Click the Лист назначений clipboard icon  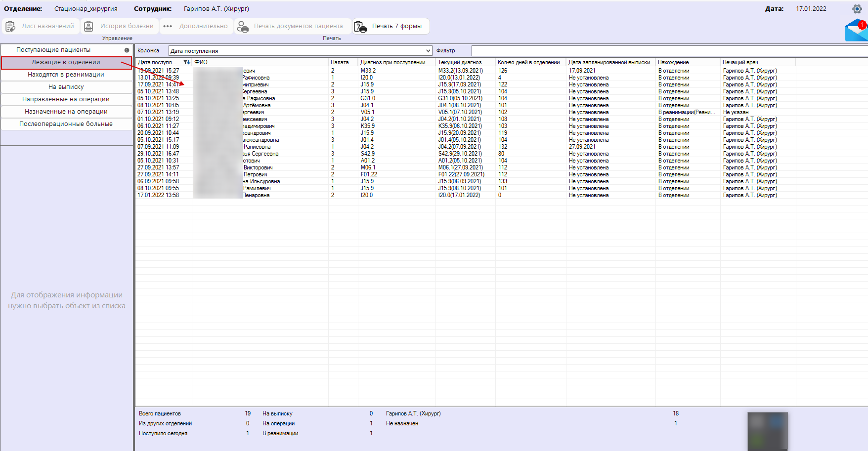(x=10, y=26)
